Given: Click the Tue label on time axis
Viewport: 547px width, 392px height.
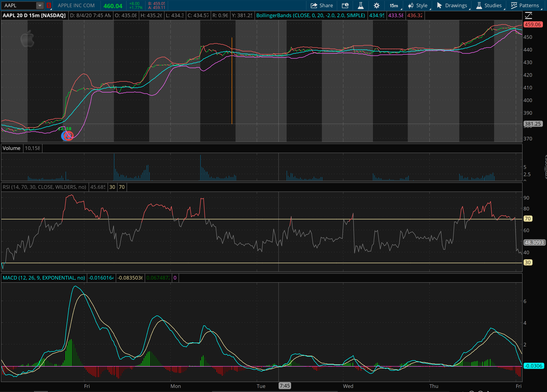Looking at the screenshot, I should [x=261, y=386].
